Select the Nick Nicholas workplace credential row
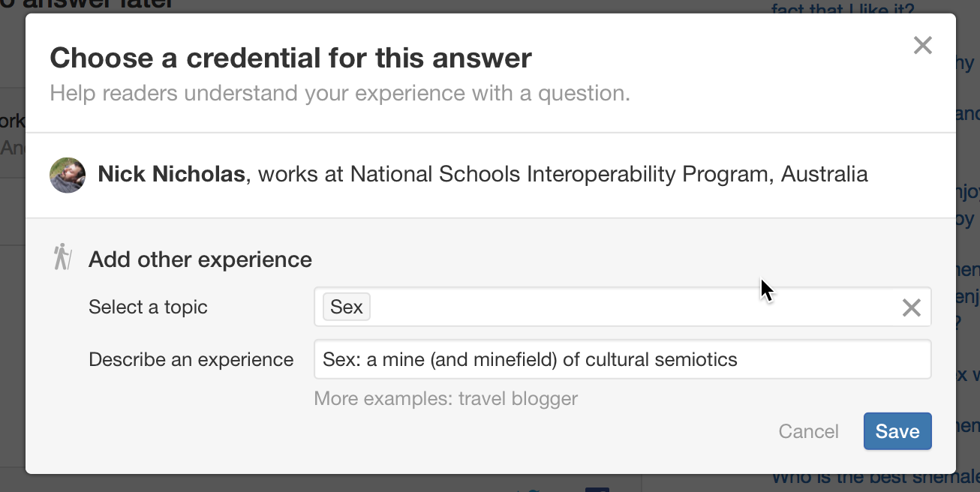 click(491, 175)
